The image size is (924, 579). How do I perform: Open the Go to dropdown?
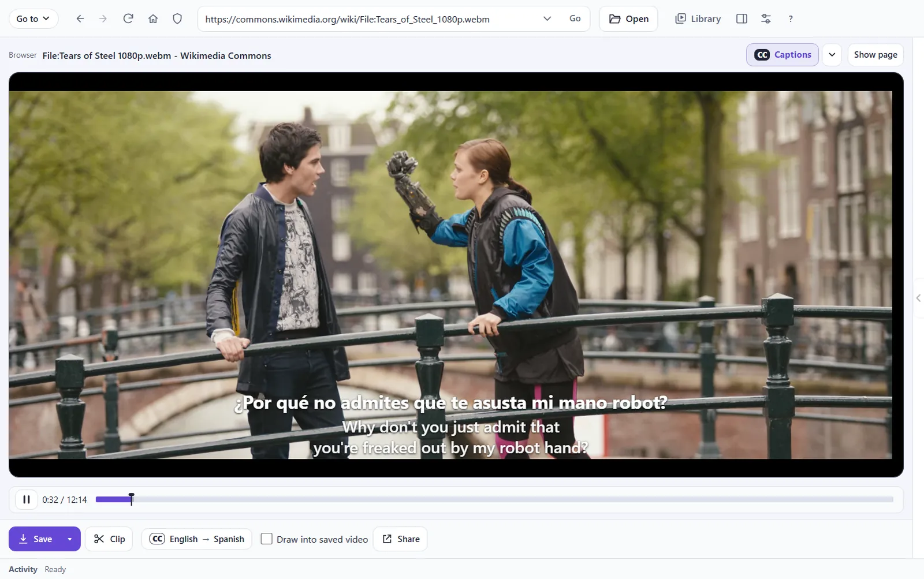point(33,19)
